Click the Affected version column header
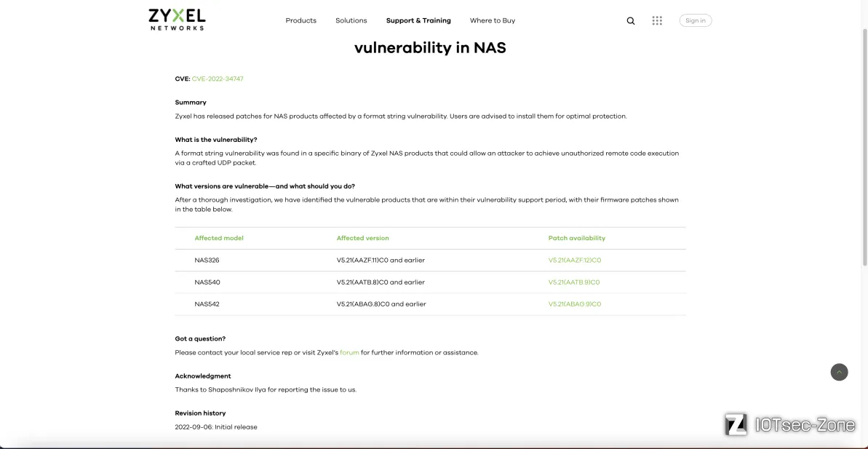Image resolution: width=868 pixels, height=449 pixels. pos(362,238)
